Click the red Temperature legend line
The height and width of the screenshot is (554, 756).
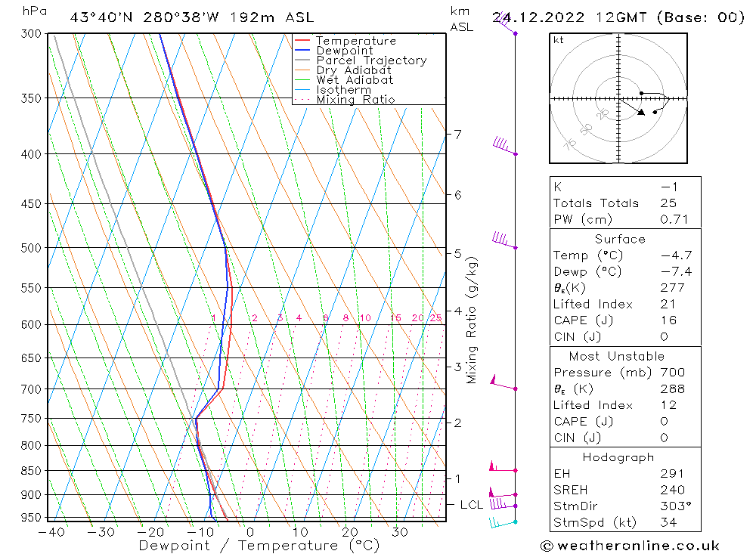(x=302, y=41)
